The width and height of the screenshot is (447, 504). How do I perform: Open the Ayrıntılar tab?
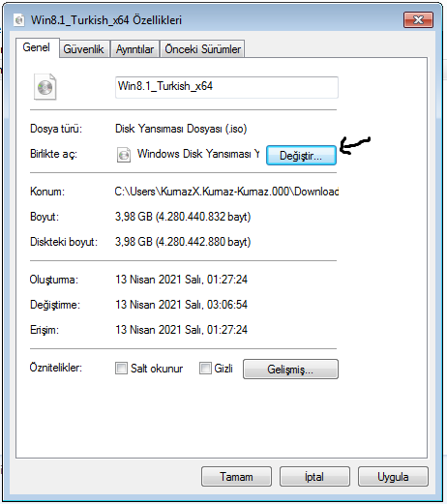pos(134,49)
